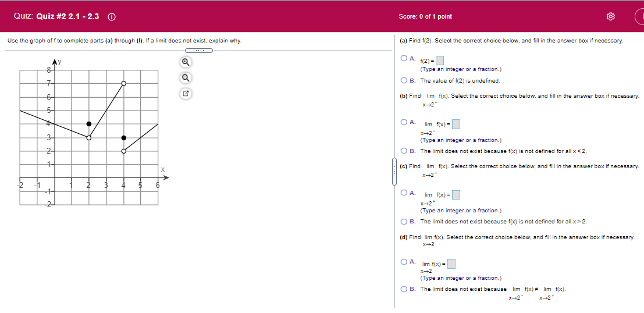This screenshot has width=644, height=313.
Task: Select option B 'not defined for all x < 2'
Action: click(x=404, y=151)
